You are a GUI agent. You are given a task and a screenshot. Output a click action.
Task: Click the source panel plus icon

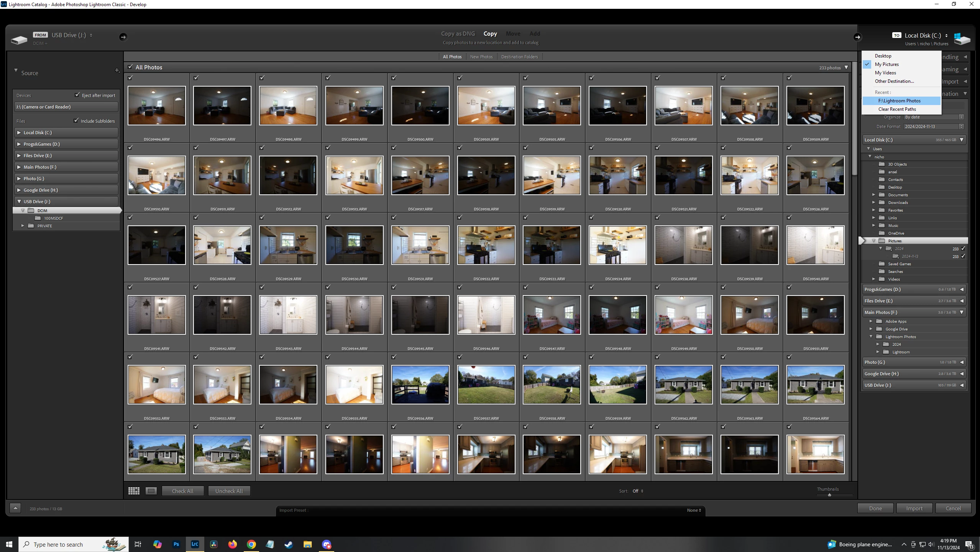[x=117, y=70]
